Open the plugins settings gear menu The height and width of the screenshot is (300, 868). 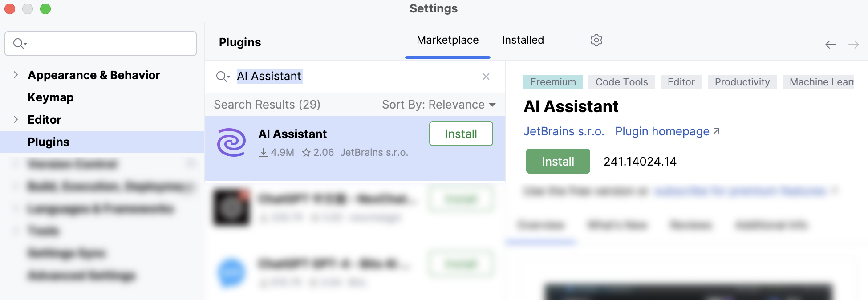(596, 40)
